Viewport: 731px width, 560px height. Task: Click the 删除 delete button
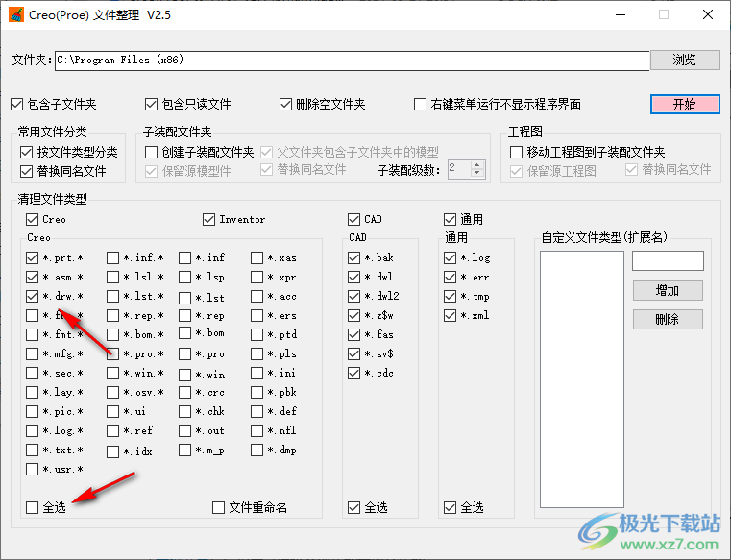pos(668,320)
